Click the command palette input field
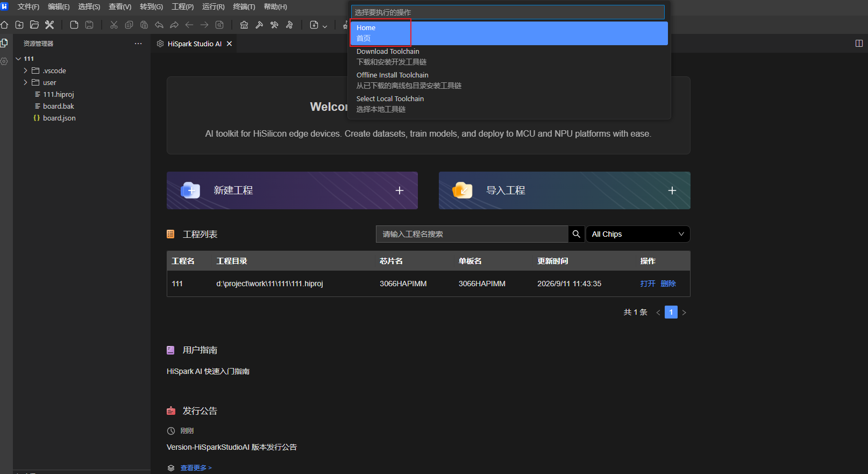Image resolution: width=868 pixels, height=474 pixels. (x=508, y=12)
